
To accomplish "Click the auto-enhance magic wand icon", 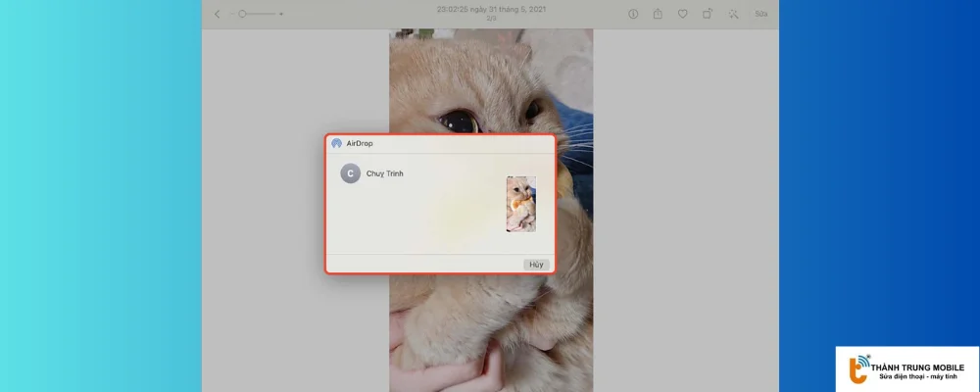I will click(732, 14).
